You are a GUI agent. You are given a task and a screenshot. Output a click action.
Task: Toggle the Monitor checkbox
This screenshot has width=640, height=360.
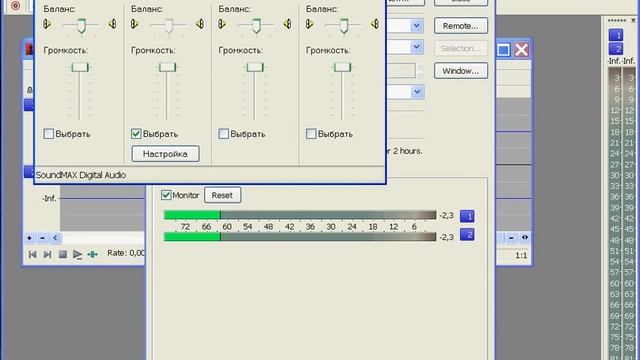point(166,195)
